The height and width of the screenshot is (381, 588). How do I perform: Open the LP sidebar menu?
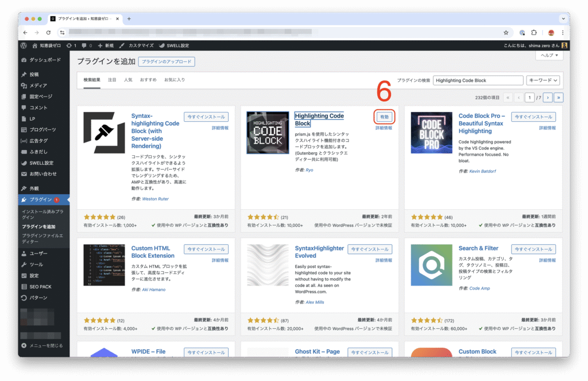[x=44, y=118]
